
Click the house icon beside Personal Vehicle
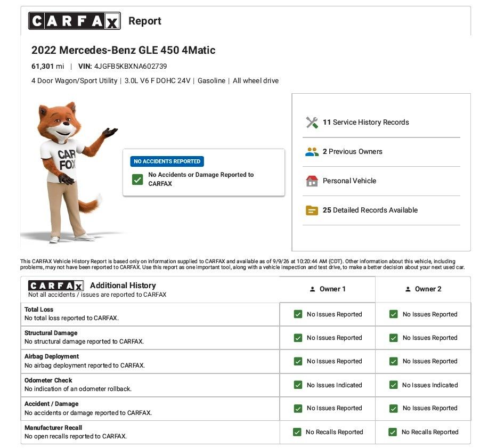coord(312,181)
